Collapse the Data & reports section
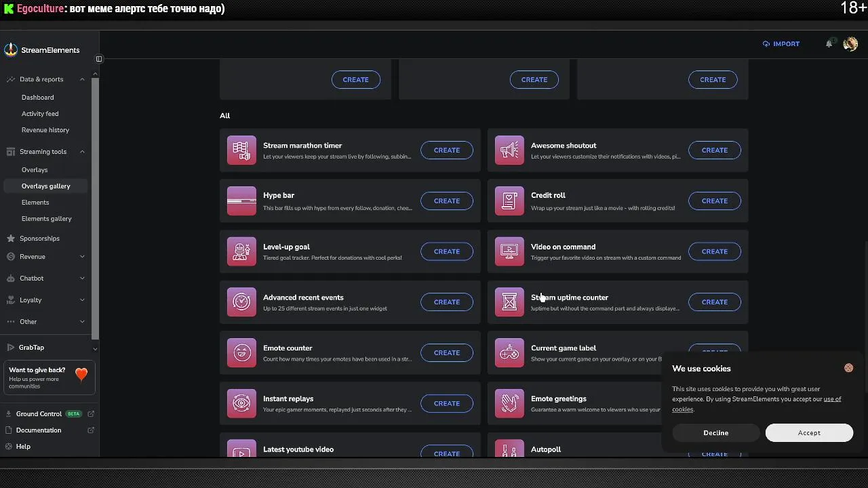Viewport: 868px width, 488px height. click(x=82, y=79)
